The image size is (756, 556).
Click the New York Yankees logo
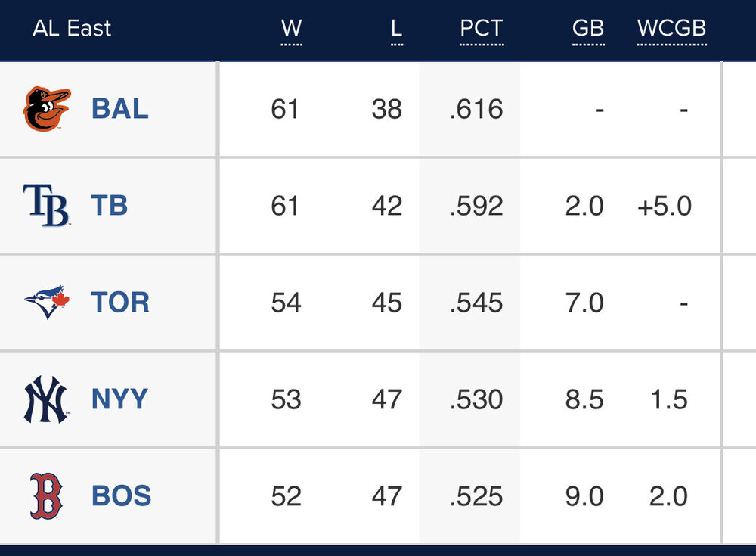[47, 399]
